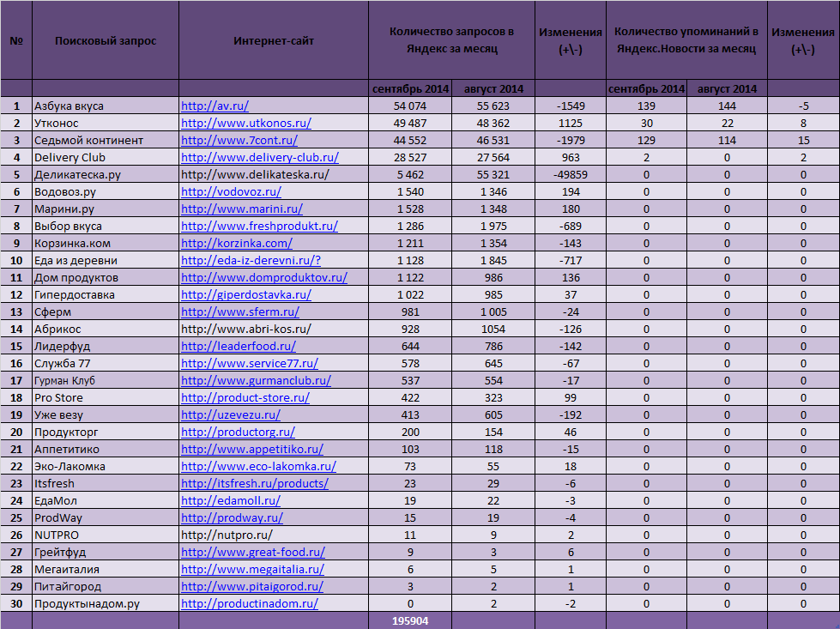Select the 'Поисковый запрос' column header
This screenshot has width=840, height=629.
[106, 40]
